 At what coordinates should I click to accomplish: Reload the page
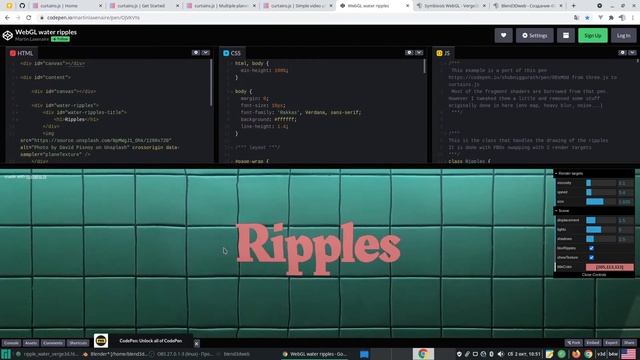click(x=29, y=18)
